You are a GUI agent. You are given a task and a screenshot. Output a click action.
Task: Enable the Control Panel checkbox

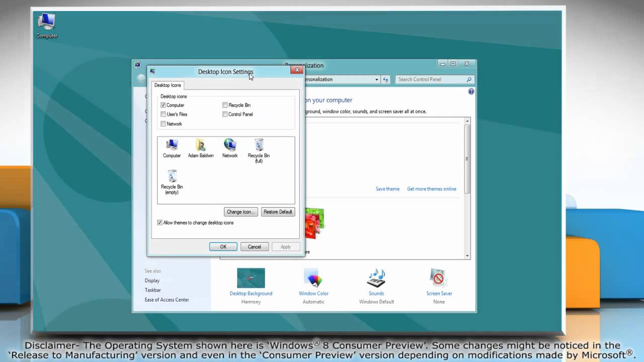point(225,114)
